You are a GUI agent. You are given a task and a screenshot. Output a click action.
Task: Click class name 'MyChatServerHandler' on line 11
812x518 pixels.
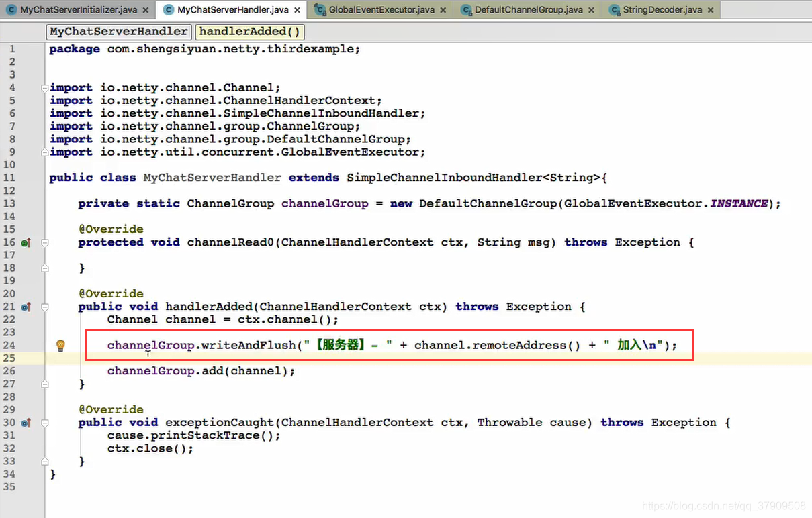pyautogui.click(x=212, y=178)
